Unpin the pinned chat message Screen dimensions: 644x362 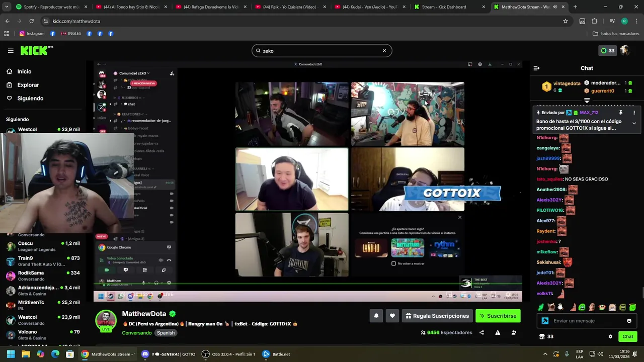[620, 113]
